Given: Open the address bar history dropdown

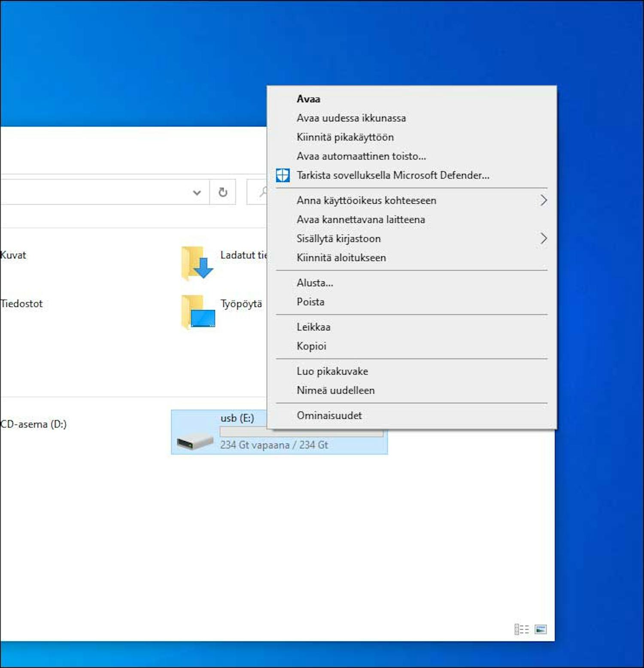Looking at the screenshot, I should (197, 192).
